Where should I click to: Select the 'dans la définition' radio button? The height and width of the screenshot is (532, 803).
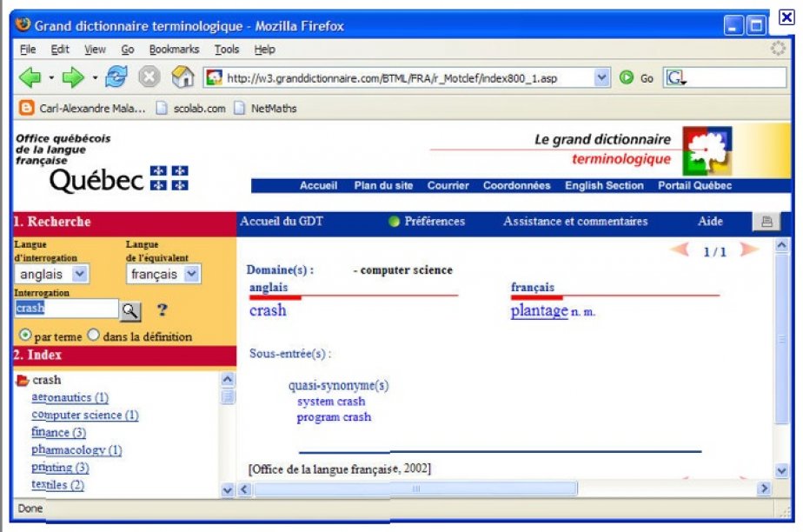(x=94, y=336)
